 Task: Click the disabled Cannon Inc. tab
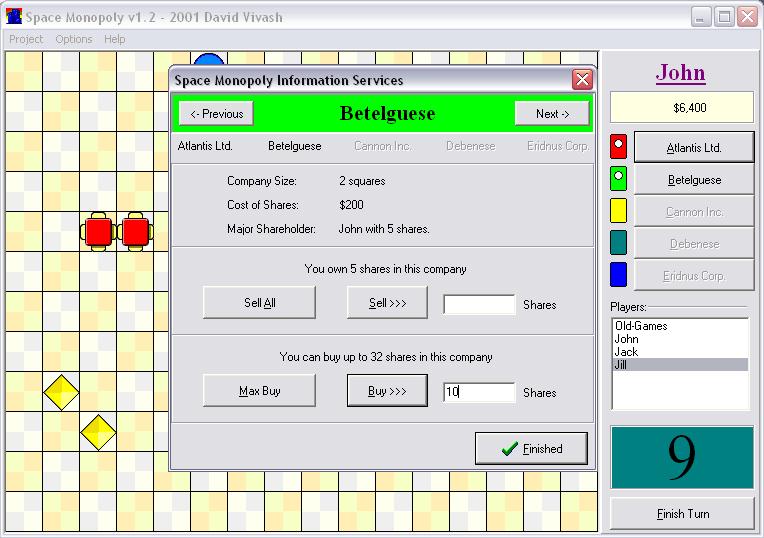tap(382, 146)
